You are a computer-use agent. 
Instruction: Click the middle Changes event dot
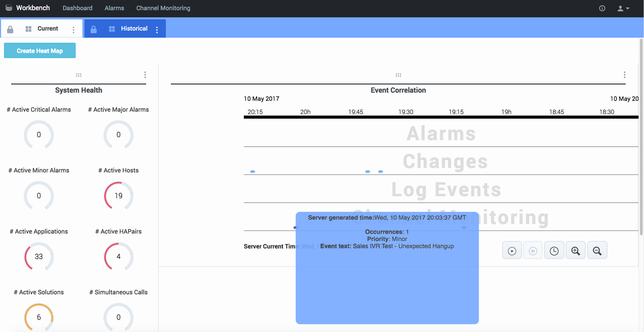click(367, 172)
